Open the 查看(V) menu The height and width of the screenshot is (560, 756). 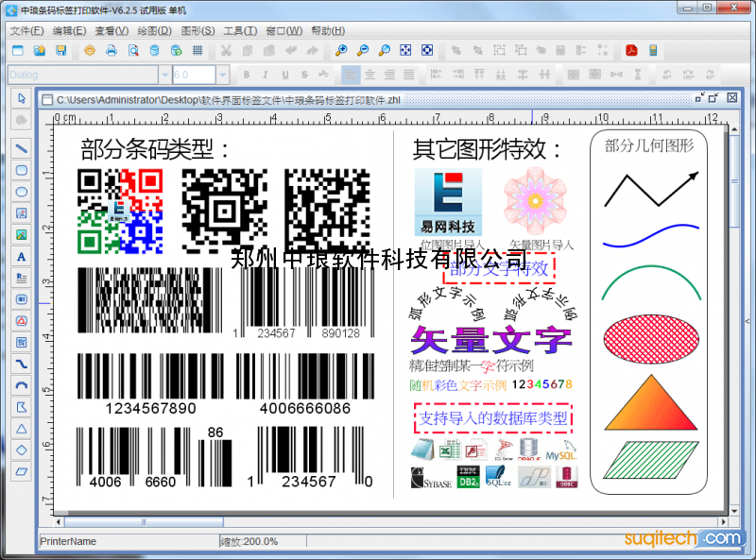[x=112, y=31]
